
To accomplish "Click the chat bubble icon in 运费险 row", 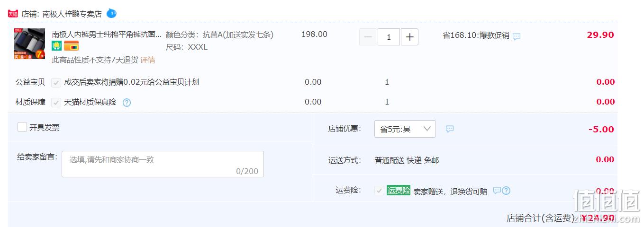I will [497, 191].
